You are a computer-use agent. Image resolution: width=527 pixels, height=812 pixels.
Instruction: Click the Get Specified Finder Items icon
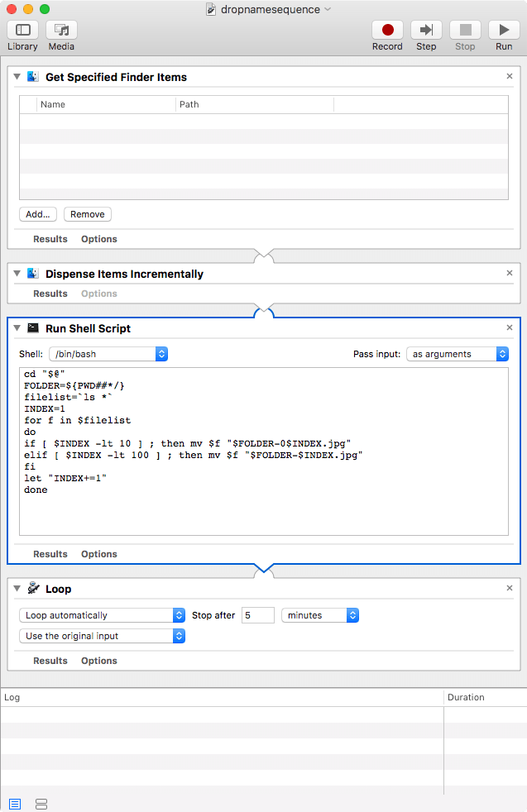click(34, 76)
